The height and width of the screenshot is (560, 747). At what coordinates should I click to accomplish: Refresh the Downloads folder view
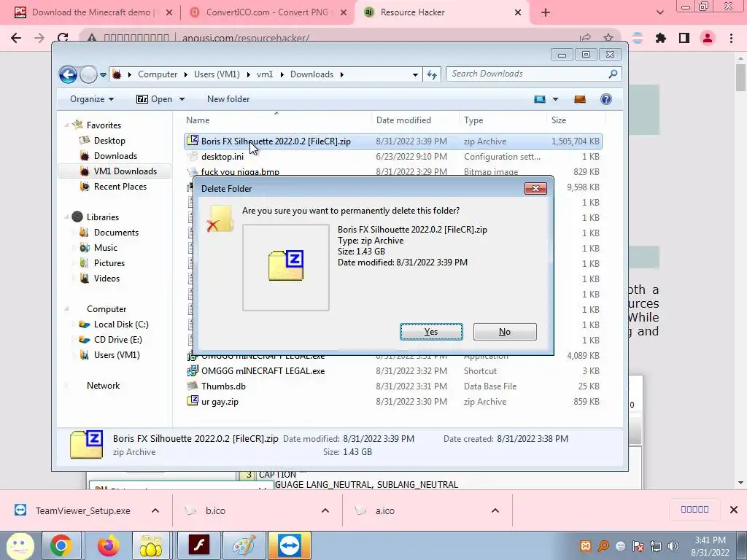pyautogui.click(x=432, y=75)
